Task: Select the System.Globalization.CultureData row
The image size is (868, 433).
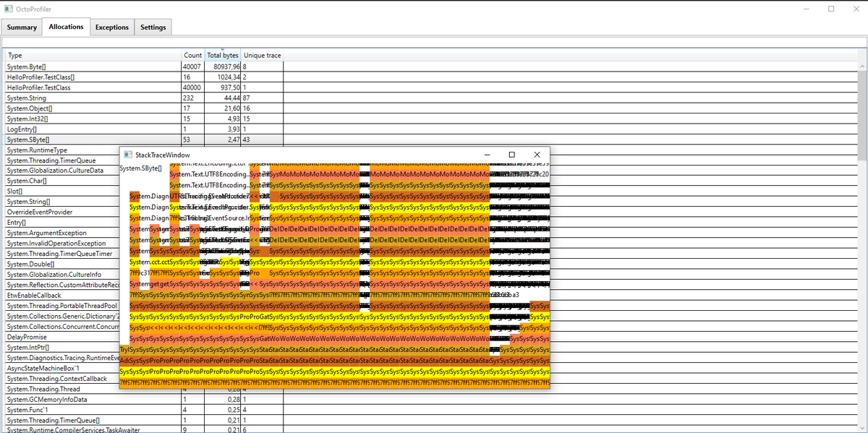Action: [61, 171]
